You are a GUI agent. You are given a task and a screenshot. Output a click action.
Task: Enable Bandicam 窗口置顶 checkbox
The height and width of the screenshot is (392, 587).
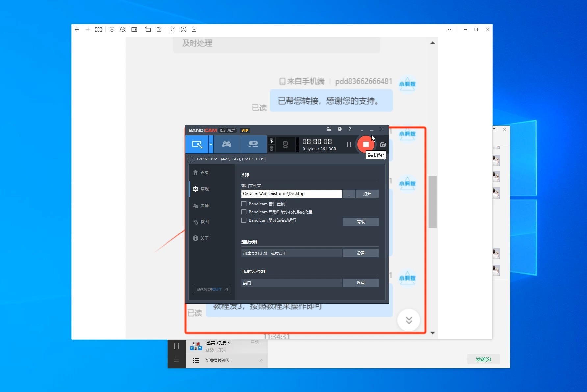[244, 204]
